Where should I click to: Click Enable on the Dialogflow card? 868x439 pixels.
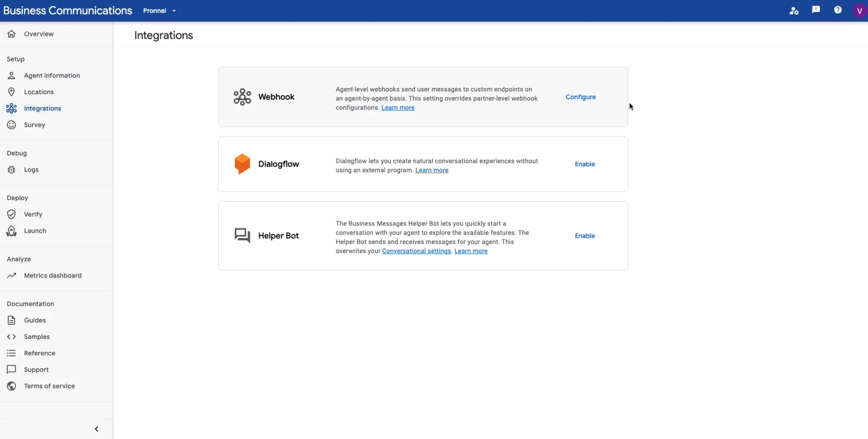[585, 164]
